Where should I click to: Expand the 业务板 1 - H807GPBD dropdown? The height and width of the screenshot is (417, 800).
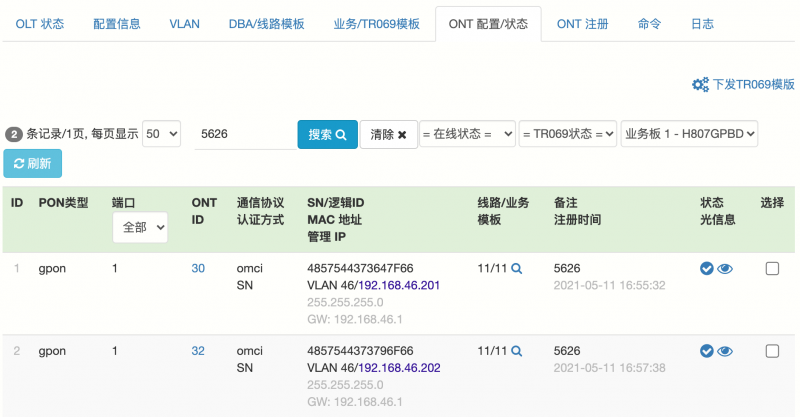coord(689,134)
